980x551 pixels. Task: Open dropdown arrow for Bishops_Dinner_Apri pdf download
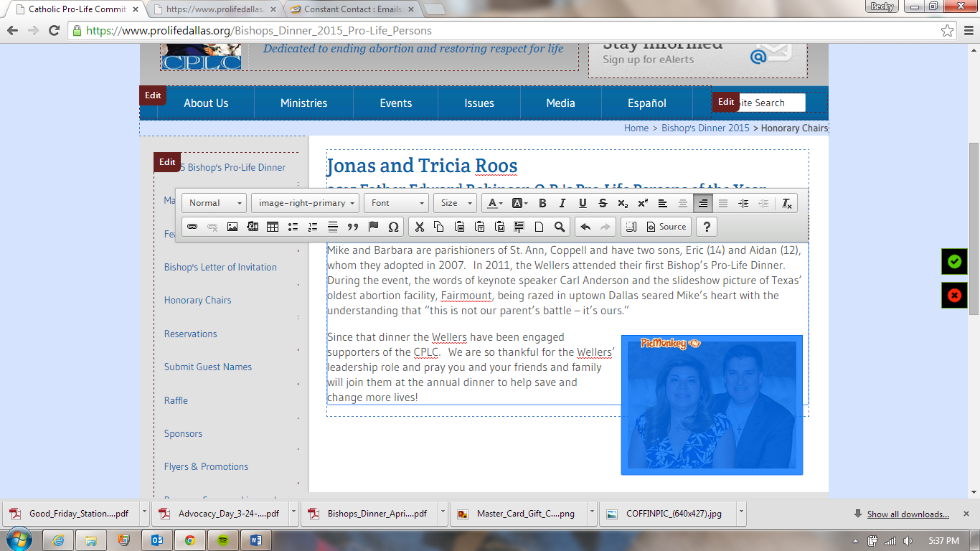coord(443,514)
